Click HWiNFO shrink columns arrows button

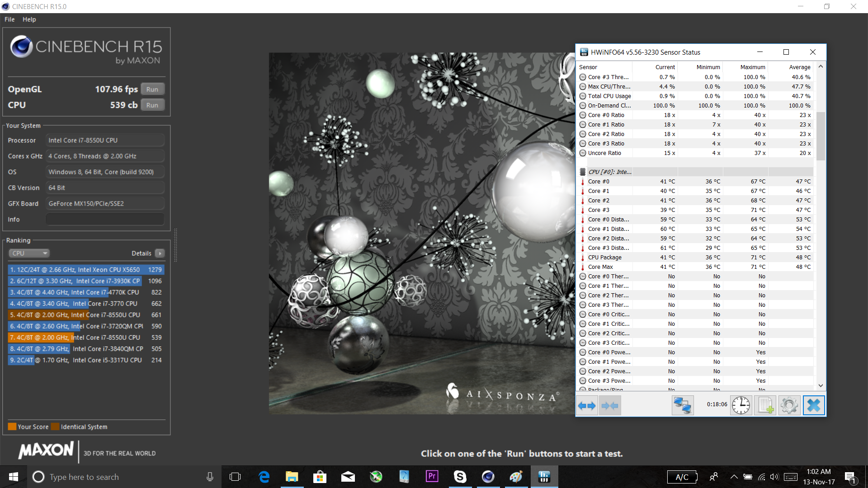(x=610, y=405)
